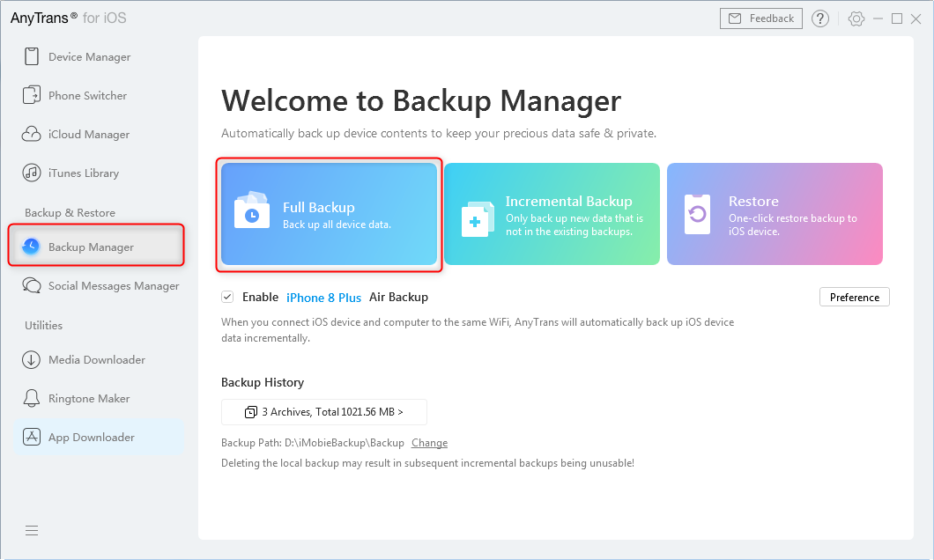Choose Incremental Backup card
This screenshot has height=560, width=934.
(552, 214)
